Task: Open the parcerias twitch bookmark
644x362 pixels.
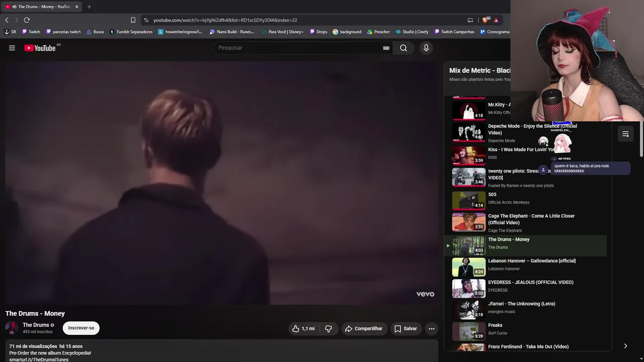Action: tap(63, 32)
